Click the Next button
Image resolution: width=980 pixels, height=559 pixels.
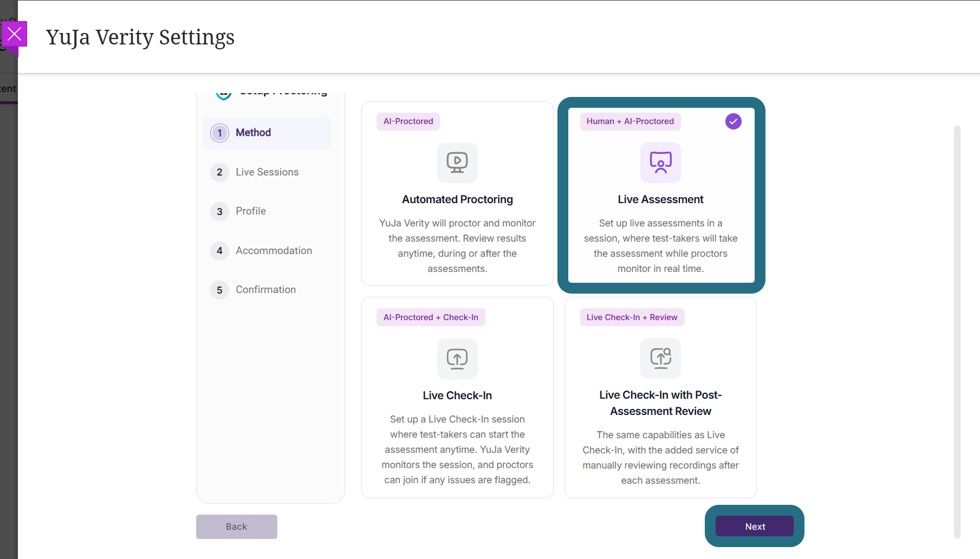point(755,526)
